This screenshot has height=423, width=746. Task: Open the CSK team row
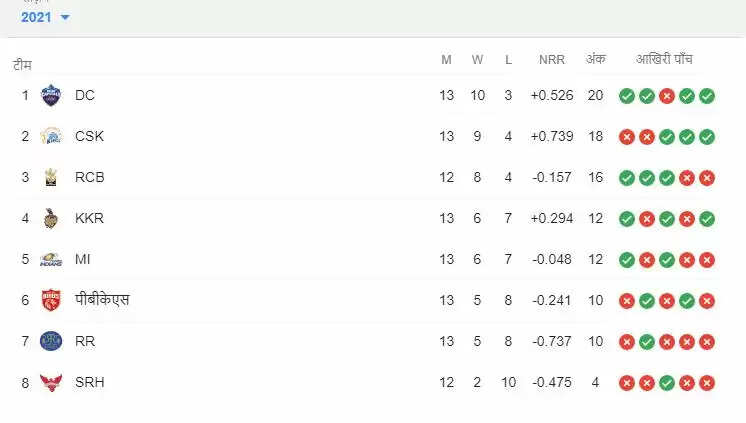click(x=89, y=137)
